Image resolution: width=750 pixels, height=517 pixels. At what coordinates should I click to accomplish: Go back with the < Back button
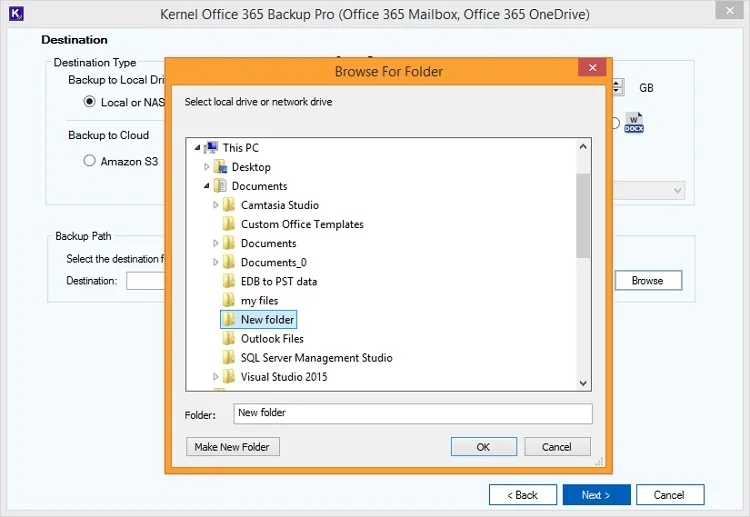(x=523, y=495)
